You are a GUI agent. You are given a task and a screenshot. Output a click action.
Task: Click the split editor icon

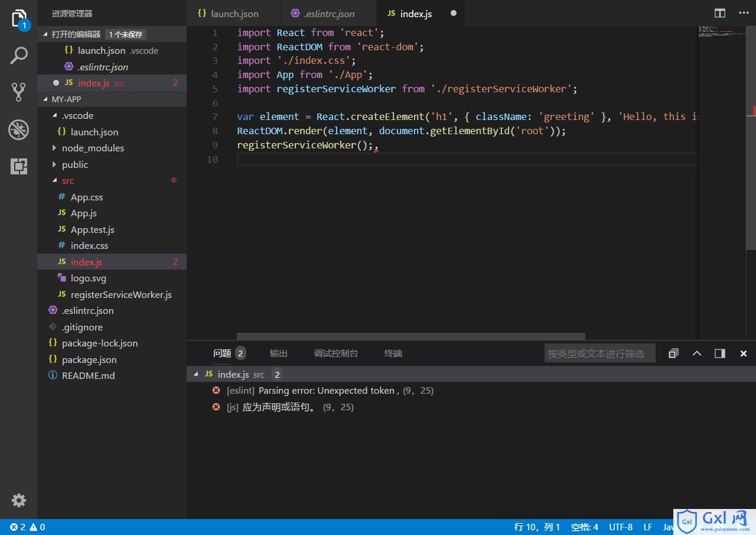click(720, 13)
